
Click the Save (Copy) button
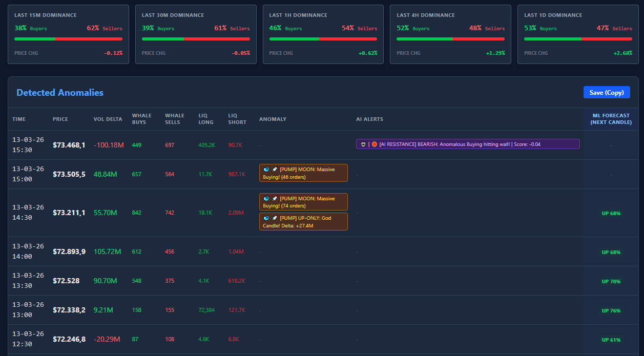click(x=606, y=92)
